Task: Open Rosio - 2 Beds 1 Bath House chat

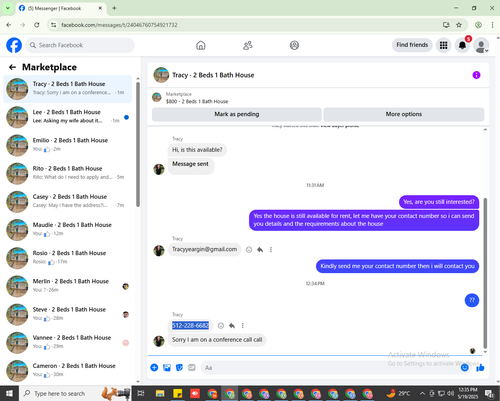Action: click(x=68, y=258)
